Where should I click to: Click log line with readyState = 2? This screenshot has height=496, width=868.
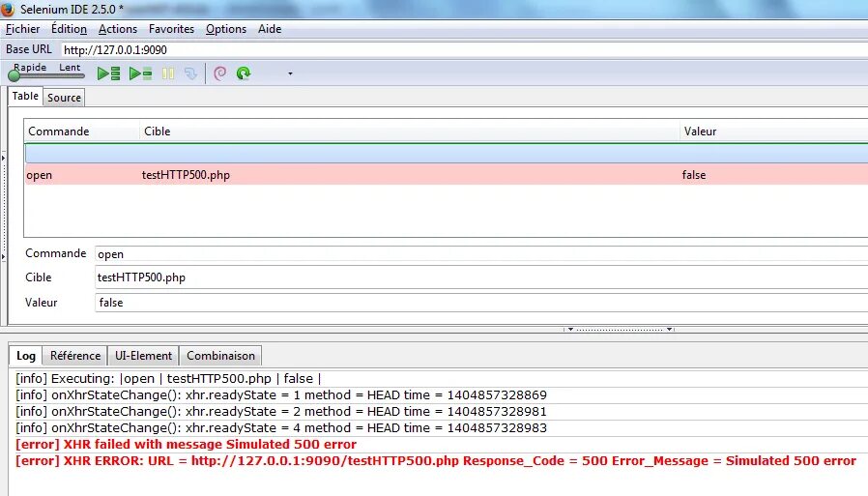pyautogui.click(x=281, y=412)
